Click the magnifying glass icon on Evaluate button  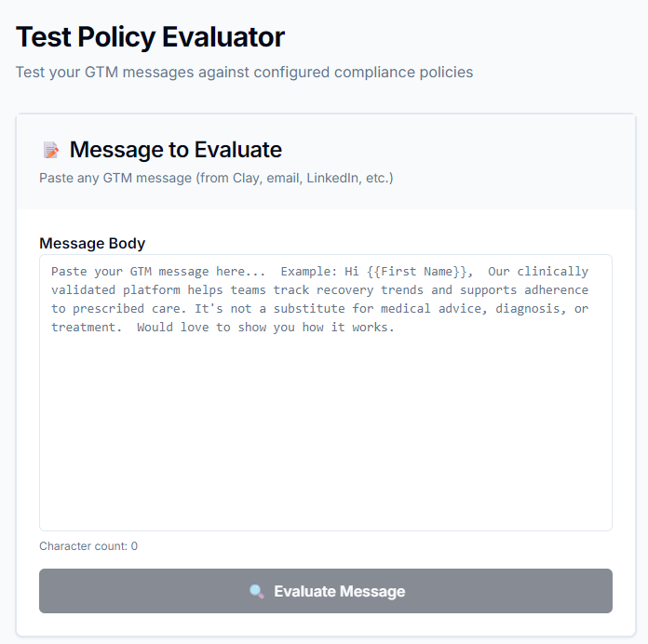(257, 591)
